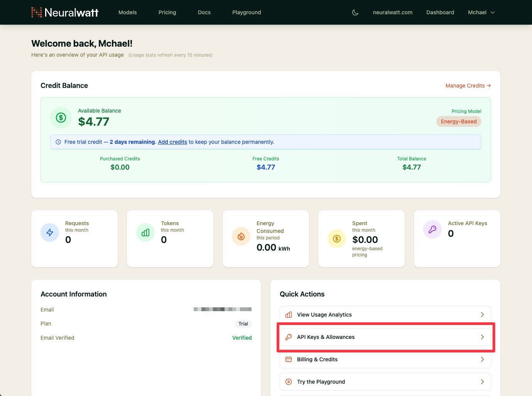
Task: Open Try the Playground action
Action: [385, 382]
